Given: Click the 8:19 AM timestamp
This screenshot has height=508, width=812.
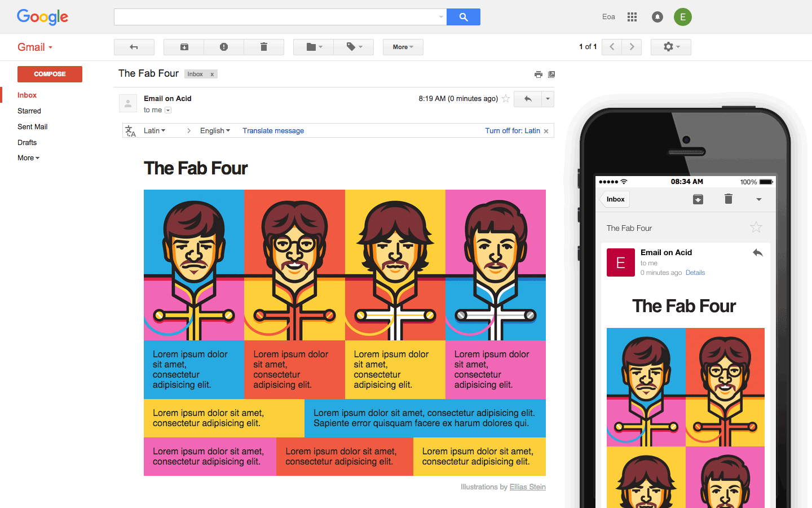Looking at the screenshot, I should [458, 99].
